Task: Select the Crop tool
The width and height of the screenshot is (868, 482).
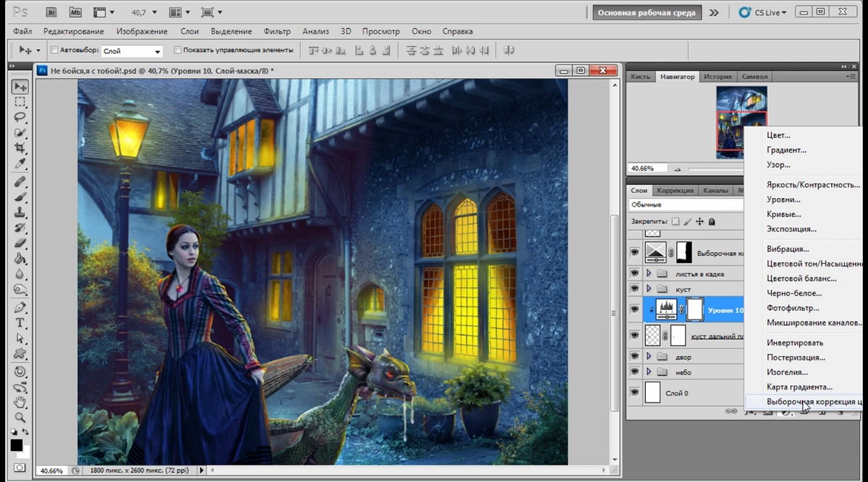Action: coord(20,147)
